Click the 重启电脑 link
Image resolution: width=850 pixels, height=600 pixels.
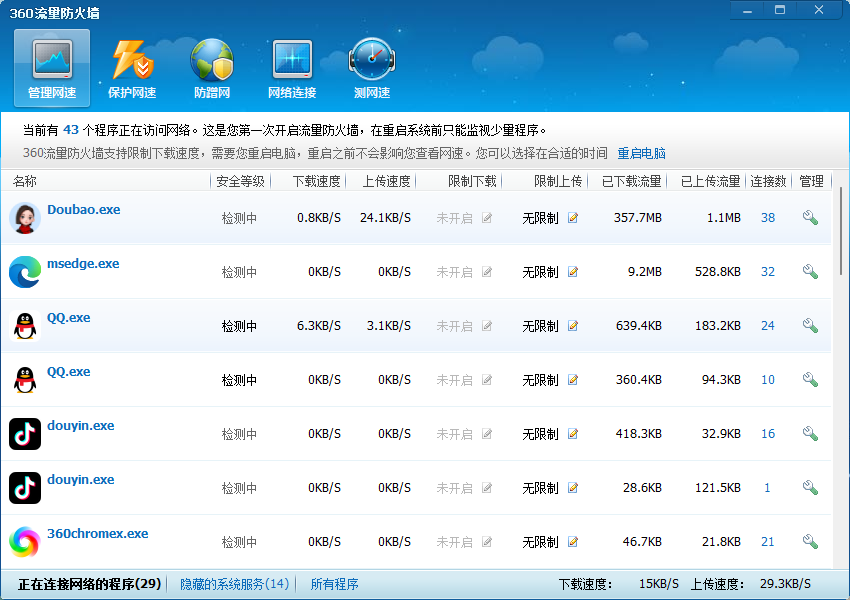tap(641, 153)
